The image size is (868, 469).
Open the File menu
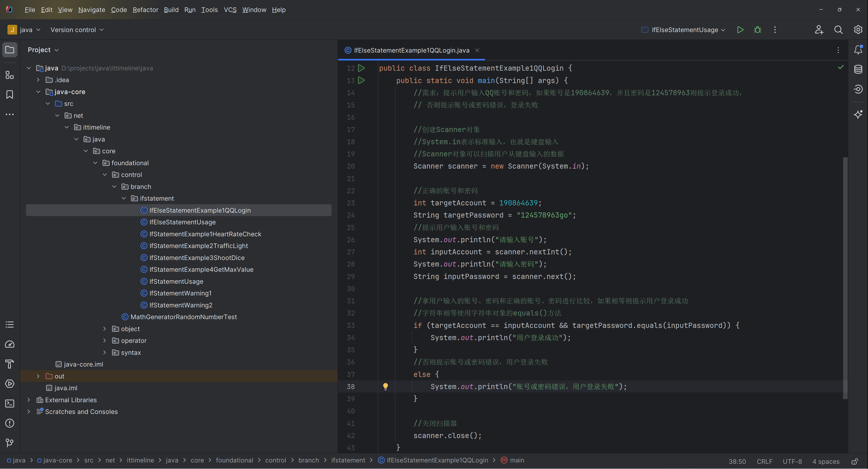pos(30,10)
